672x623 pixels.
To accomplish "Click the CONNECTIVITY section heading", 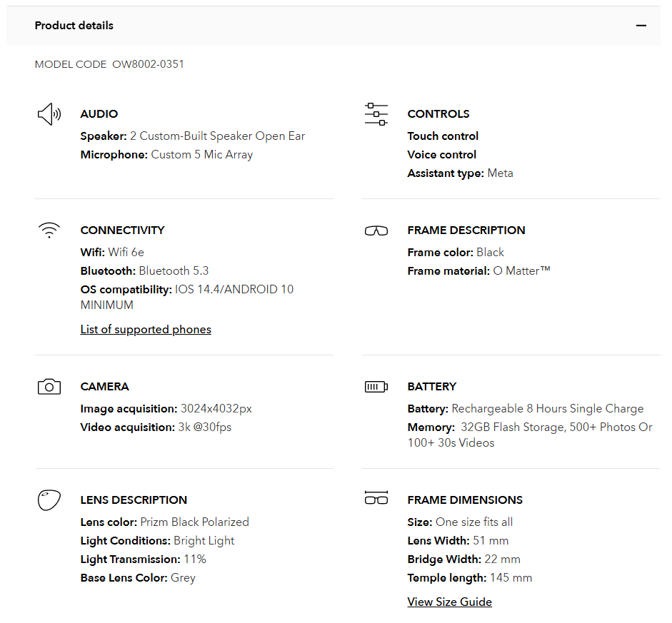I will pos(122,231).
